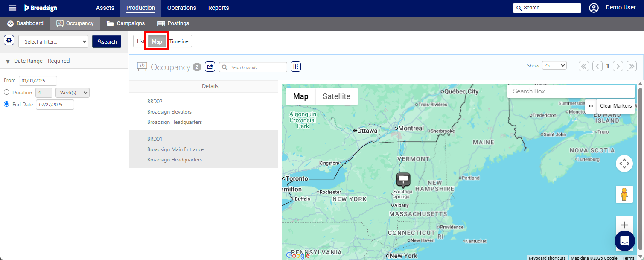The width and height of the screenshot is (644, 260).
Task: Open the Demo User account icon
Action: tap(594, 8)
